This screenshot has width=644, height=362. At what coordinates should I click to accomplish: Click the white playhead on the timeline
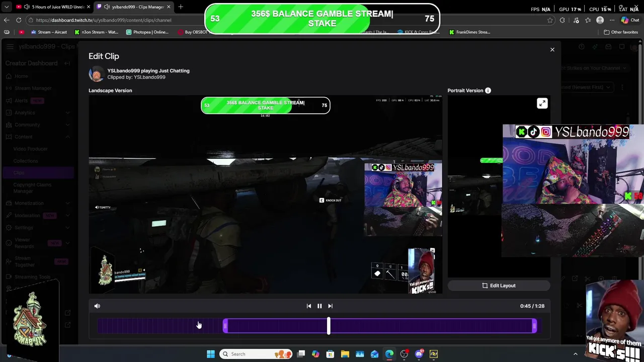point(329,326)
